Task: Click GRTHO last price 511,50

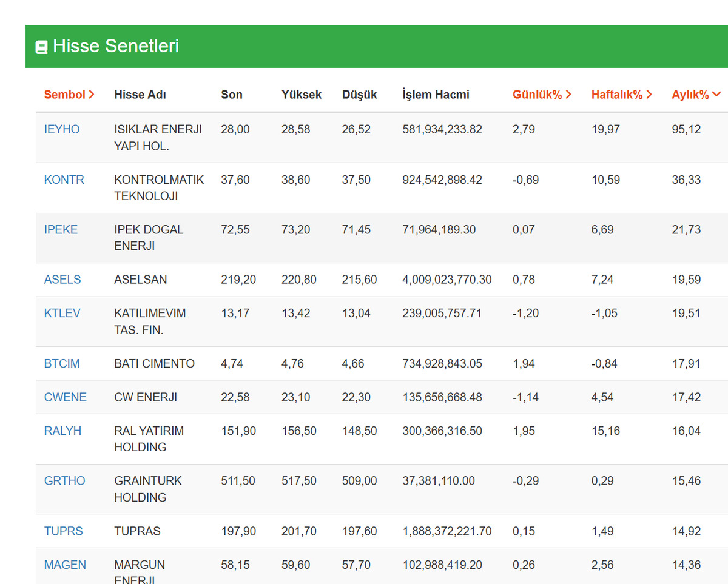Action: point(238,481)
